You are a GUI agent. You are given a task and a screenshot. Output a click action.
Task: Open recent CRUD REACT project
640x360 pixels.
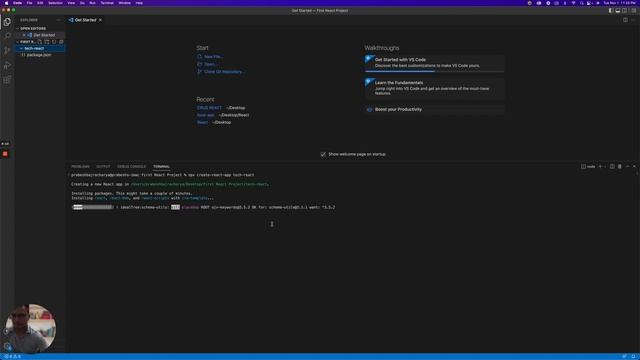209,108
